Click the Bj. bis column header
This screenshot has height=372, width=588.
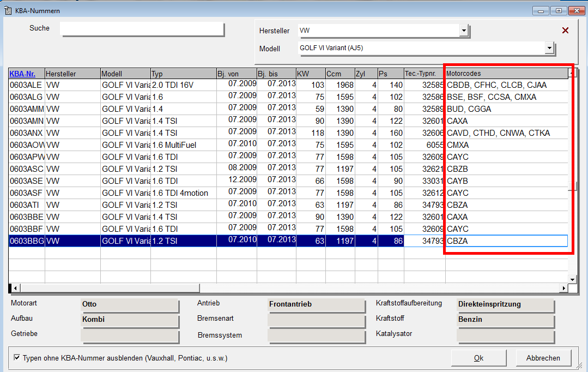(276, 74)
